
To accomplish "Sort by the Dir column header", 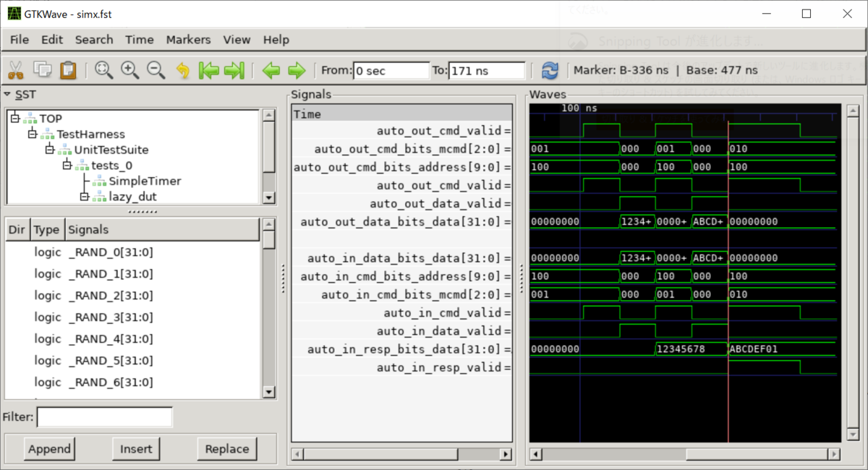I will click(x=17, y=229).
